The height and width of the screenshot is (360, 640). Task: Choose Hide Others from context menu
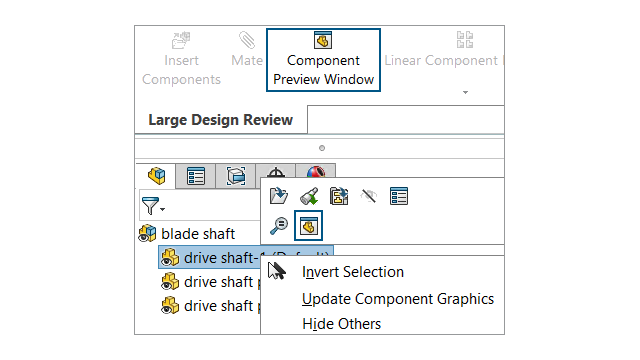(342, 324)
